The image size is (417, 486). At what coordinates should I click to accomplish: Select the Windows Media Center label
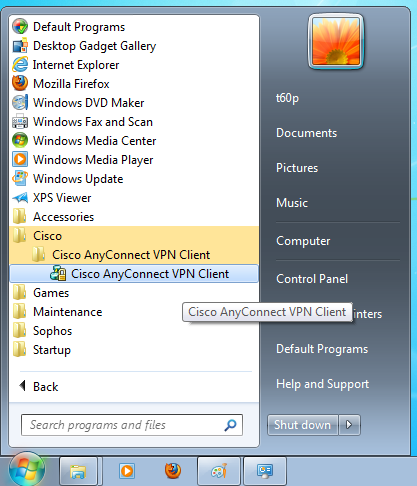pyautogui.click(x=94, y=141)
